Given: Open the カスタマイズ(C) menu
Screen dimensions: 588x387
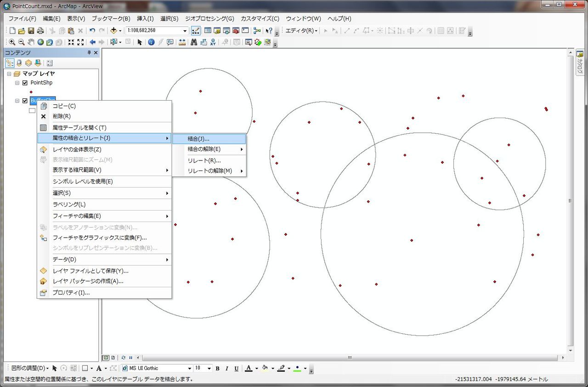Looking at the screenshot, I should [260, 19].
